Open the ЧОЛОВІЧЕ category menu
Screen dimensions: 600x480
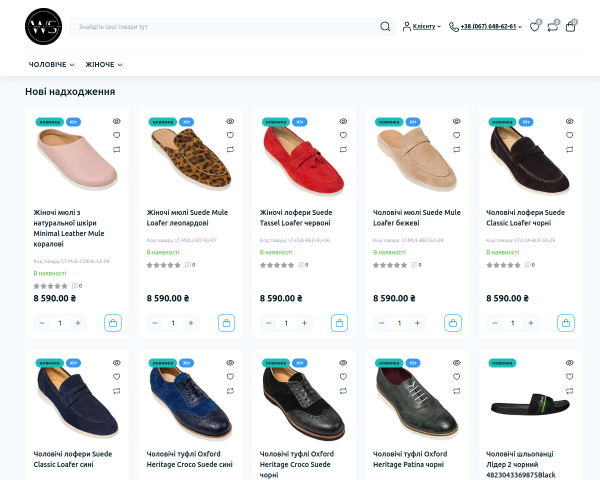click(52, 65)
